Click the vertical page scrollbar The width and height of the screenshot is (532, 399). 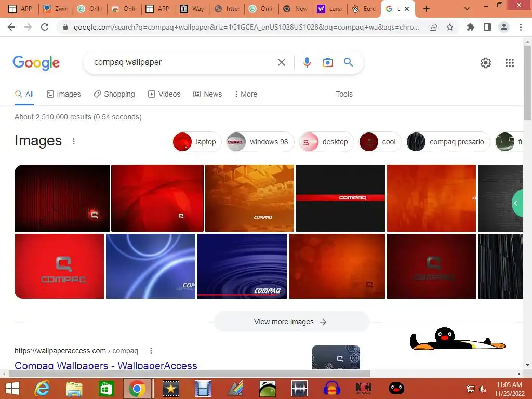[527, 83]
